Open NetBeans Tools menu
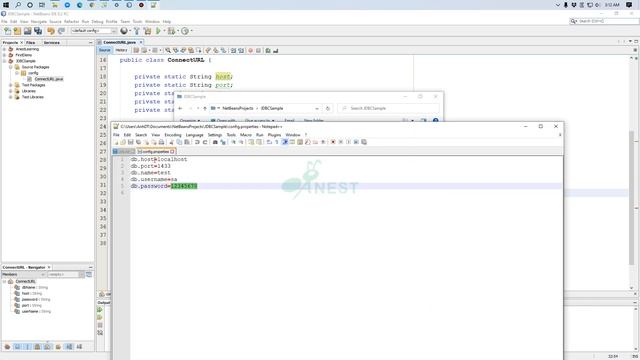 (138, 22)
